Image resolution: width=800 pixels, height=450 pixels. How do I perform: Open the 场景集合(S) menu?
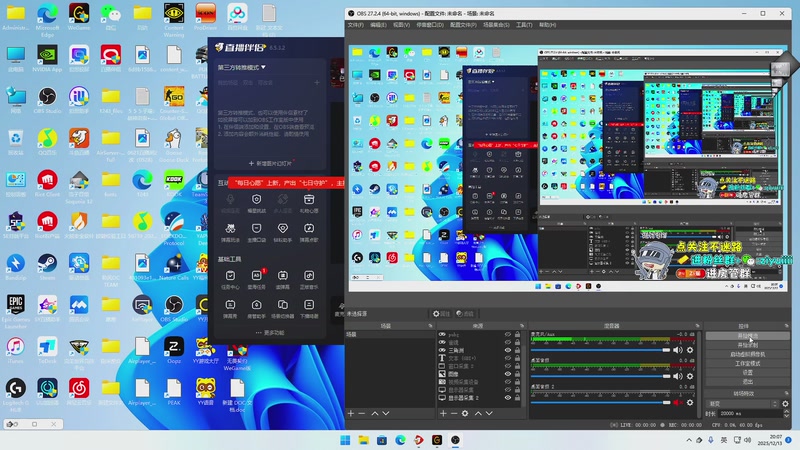click(x=496, y=24)
